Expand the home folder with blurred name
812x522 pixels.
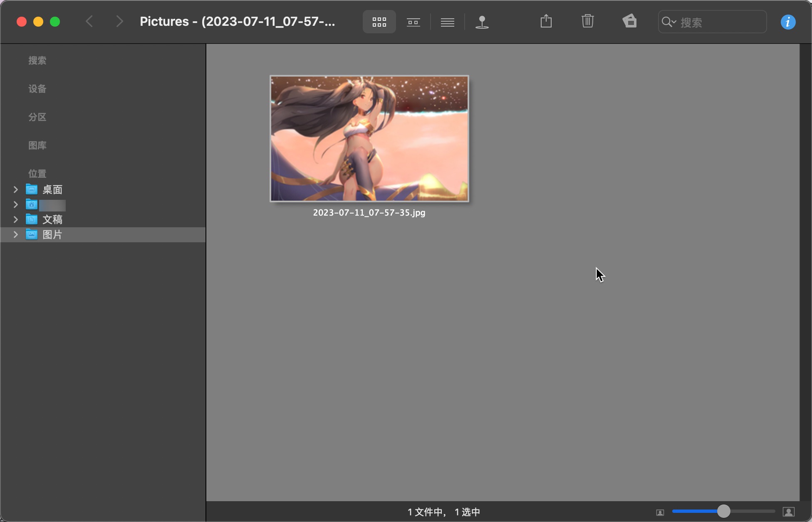pos(16,205)
